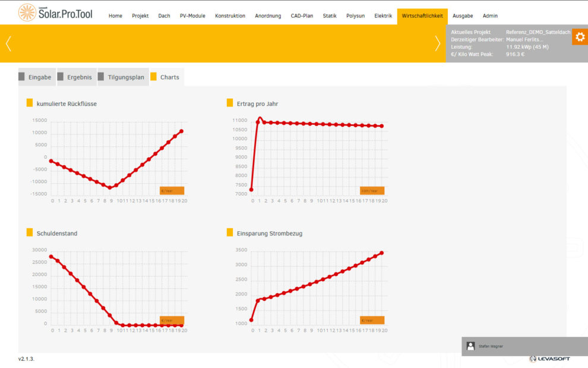Select the Charts tab

coord(165,77)
